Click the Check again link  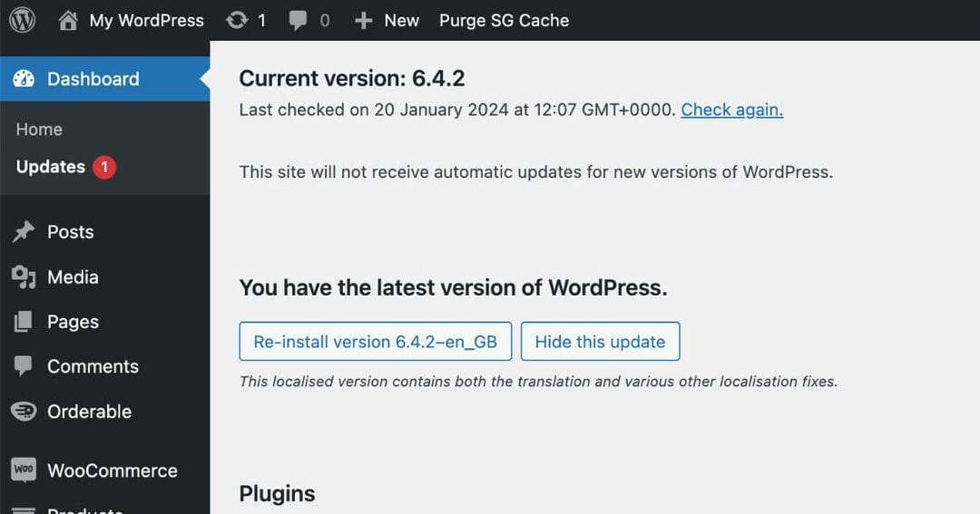pyautogui.click(x=732, y=110)
